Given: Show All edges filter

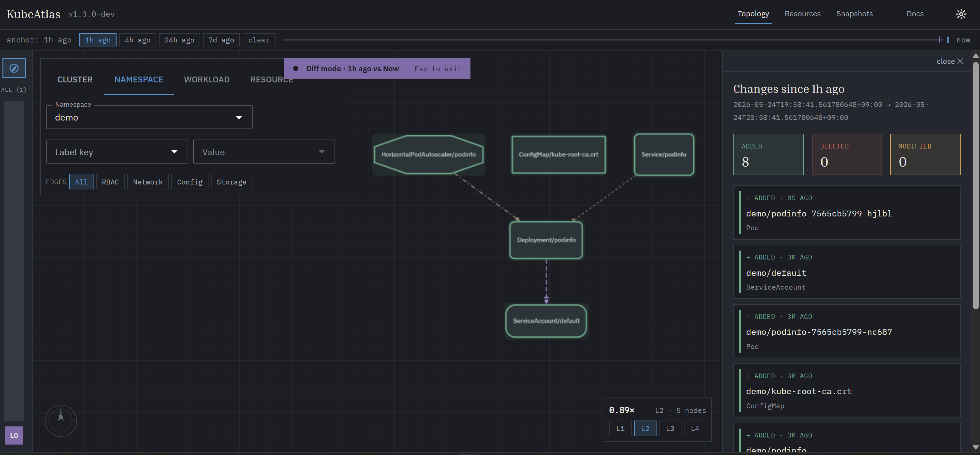Looking at the screenshot, I should [81, 182].
